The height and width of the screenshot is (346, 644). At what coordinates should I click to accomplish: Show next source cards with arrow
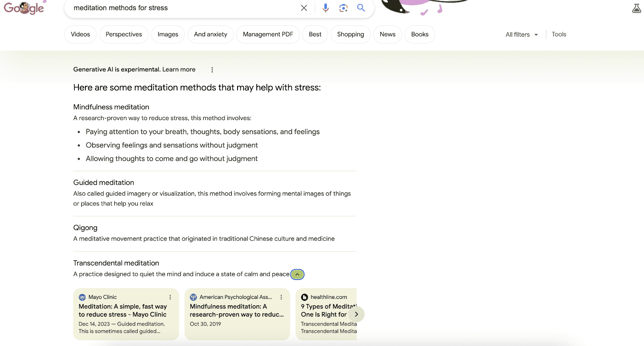pos(356,314)
